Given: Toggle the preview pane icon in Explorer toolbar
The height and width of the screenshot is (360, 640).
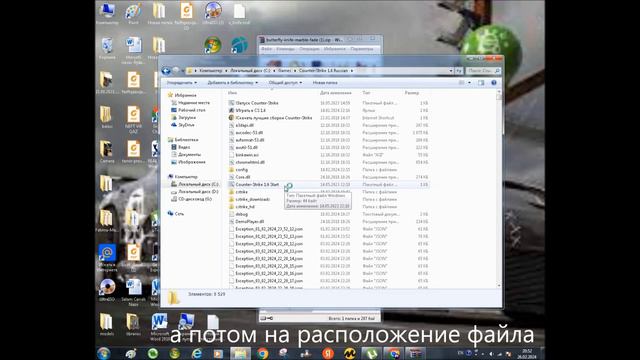Looking at the screenshot, I should [481, 82].
